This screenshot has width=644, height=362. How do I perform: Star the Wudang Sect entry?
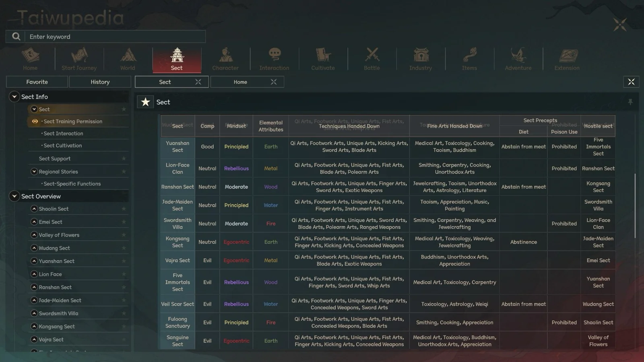point(124,248)
